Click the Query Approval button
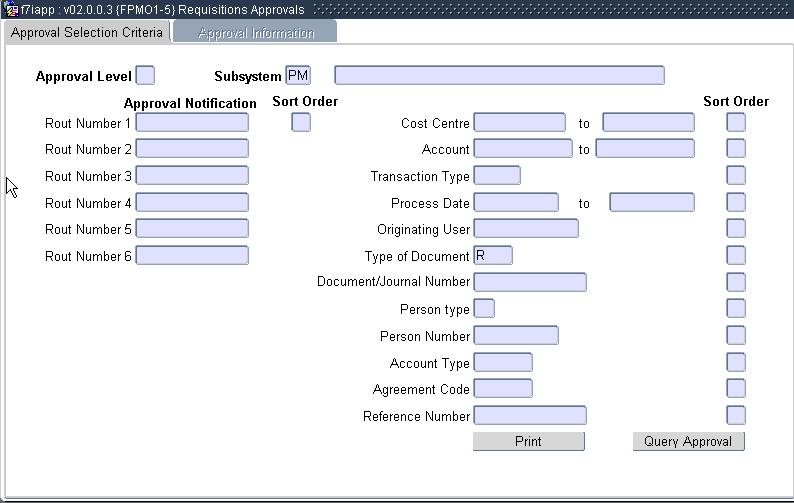 [x=688, y=441]
